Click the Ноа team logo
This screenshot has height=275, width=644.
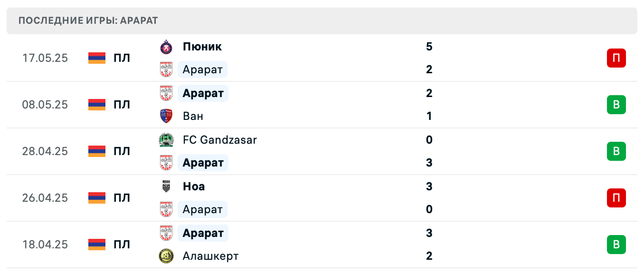[166, 187]
